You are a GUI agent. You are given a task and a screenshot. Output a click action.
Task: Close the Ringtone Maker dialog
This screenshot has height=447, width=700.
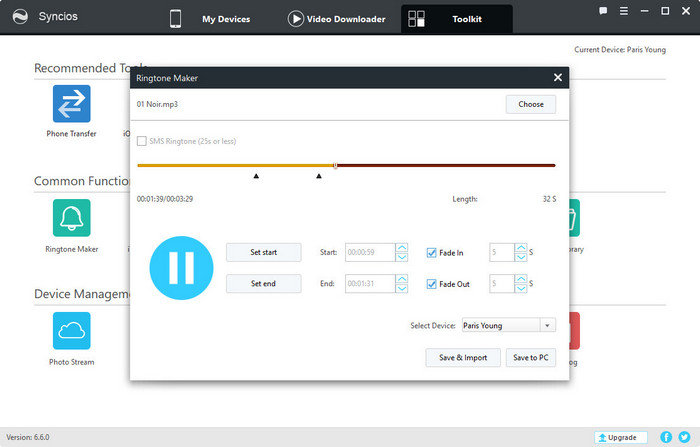558,78
